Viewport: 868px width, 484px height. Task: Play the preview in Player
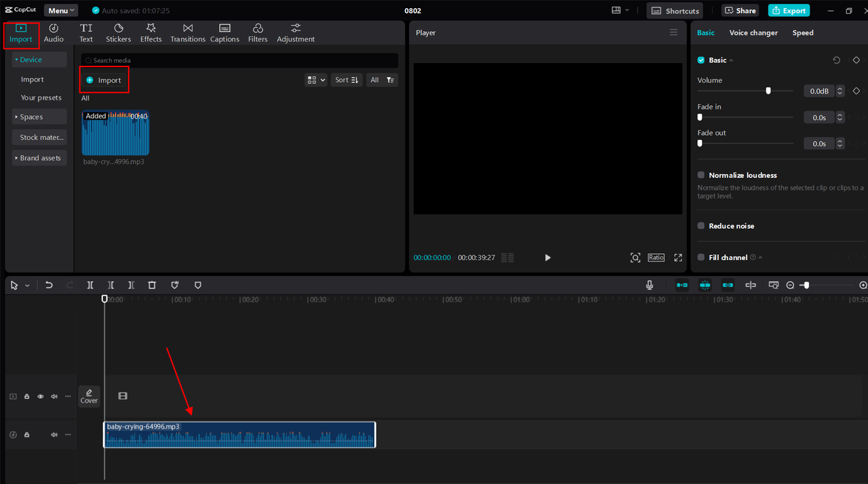tap(548, 258)
